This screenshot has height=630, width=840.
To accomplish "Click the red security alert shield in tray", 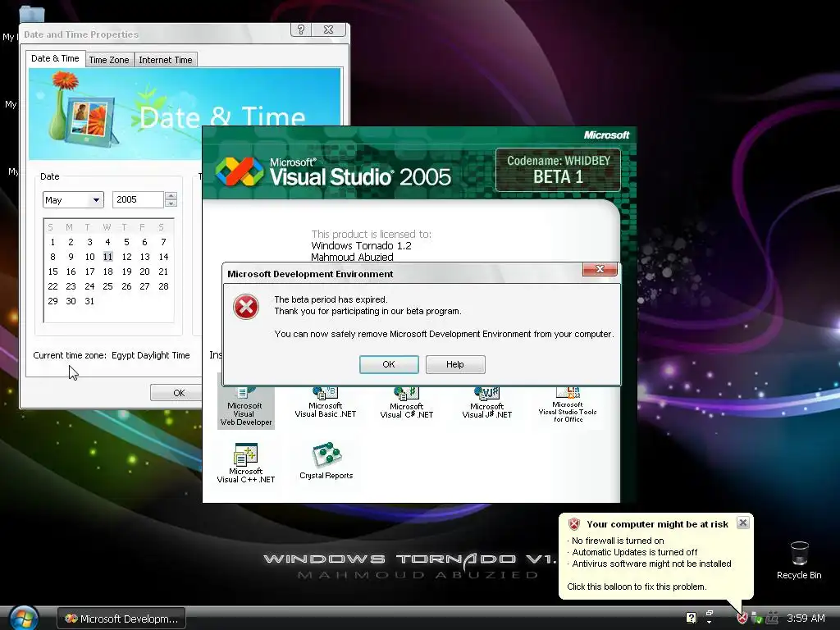I will tap(742, 619).
